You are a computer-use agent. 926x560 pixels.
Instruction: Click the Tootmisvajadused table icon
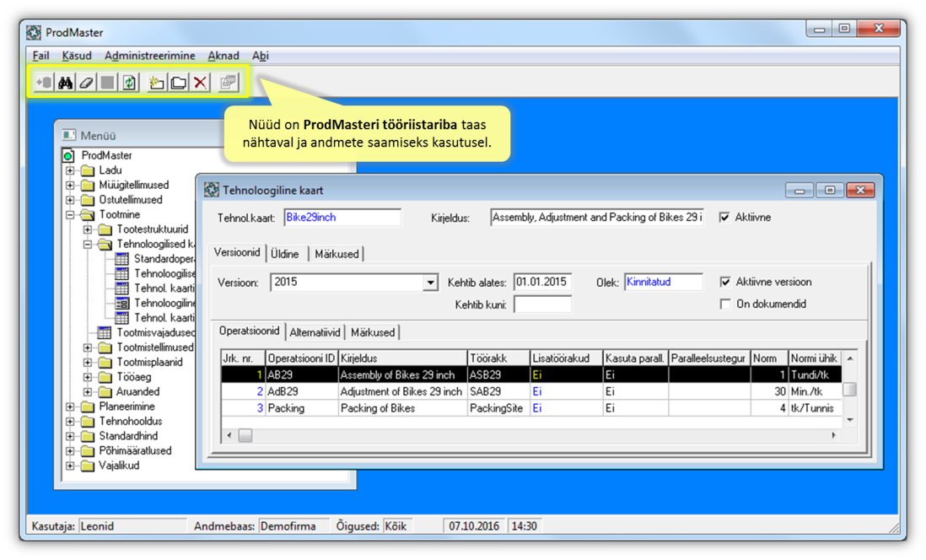[104, 332]
